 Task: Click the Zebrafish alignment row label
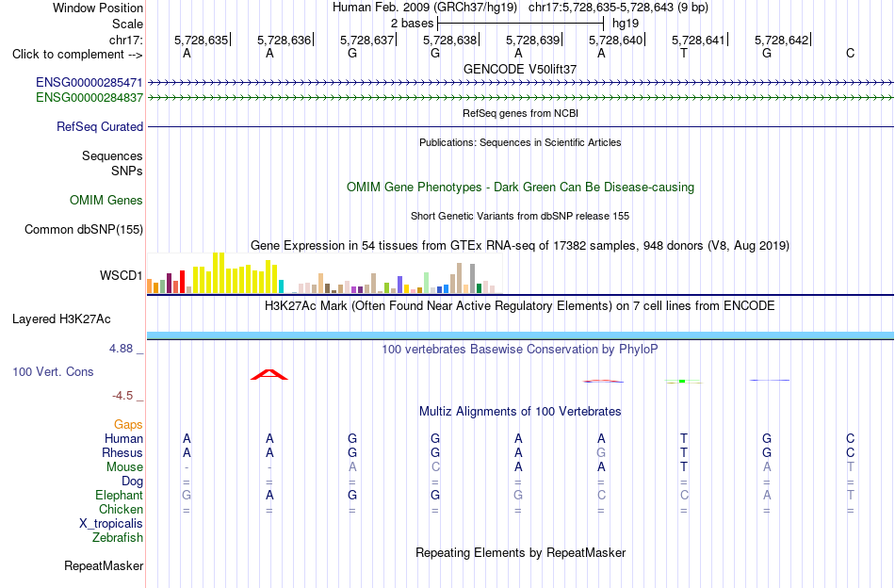118,538
